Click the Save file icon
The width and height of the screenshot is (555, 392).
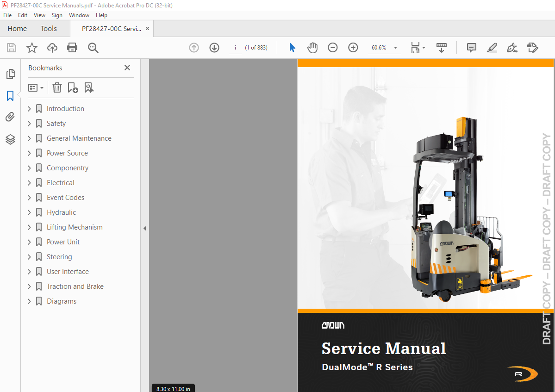[12, 48]
